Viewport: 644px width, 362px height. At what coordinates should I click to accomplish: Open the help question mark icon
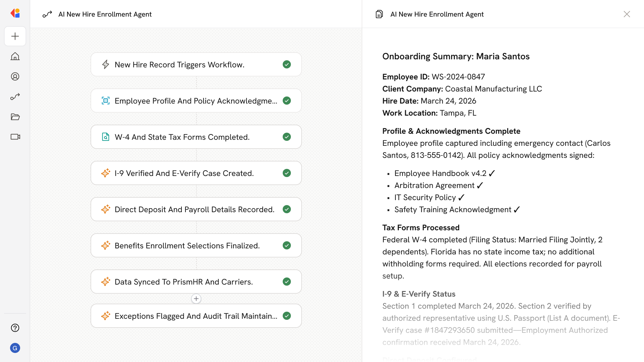(15, 328)
